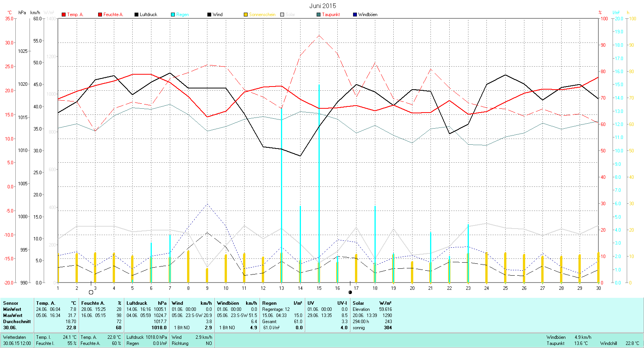Click the Richtung NO wind direction reading
The width and height of the screenshot is (644, 348).
tap(192, 343)
